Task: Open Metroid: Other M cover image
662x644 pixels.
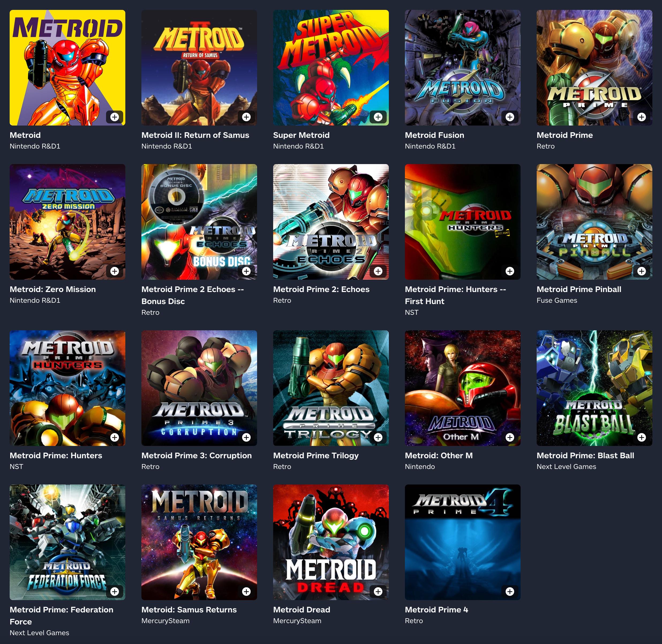Action: coord(463,388)
